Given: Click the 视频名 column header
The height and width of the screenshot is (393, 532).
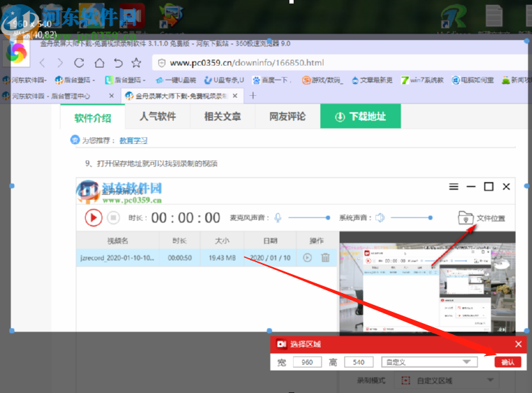Looking at the screenshot, I should tap(117, 241).
